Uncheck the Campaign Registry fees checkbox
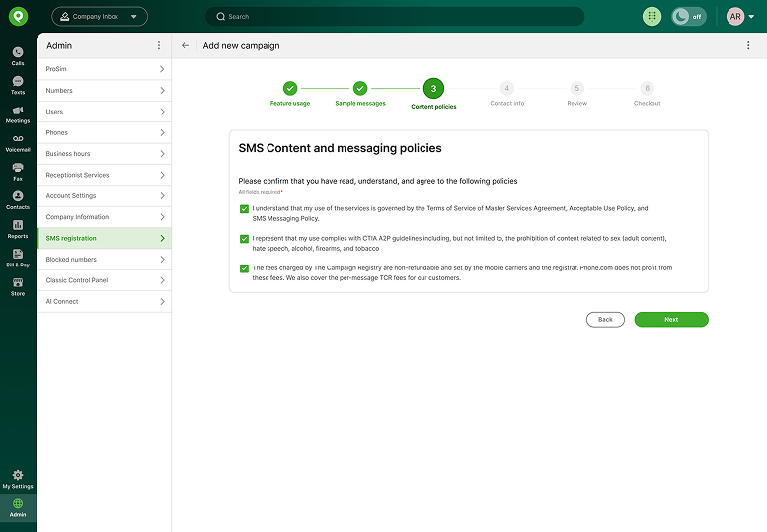Viewport: 767px width, 532px height. point(244,268)
